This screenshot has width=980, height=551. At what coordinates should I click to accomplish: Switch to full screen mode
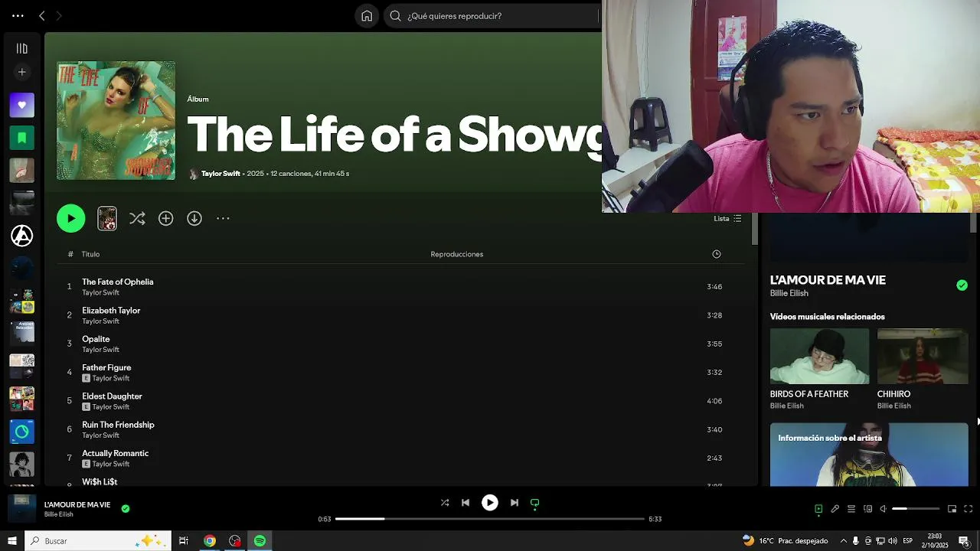[968, 509]
